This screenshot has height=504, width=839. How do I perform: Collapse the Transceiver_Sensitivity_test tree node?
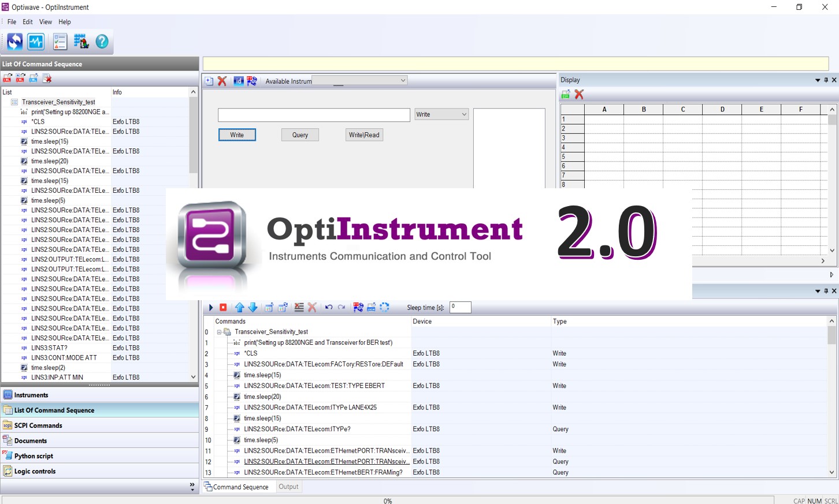click(219, 332)
